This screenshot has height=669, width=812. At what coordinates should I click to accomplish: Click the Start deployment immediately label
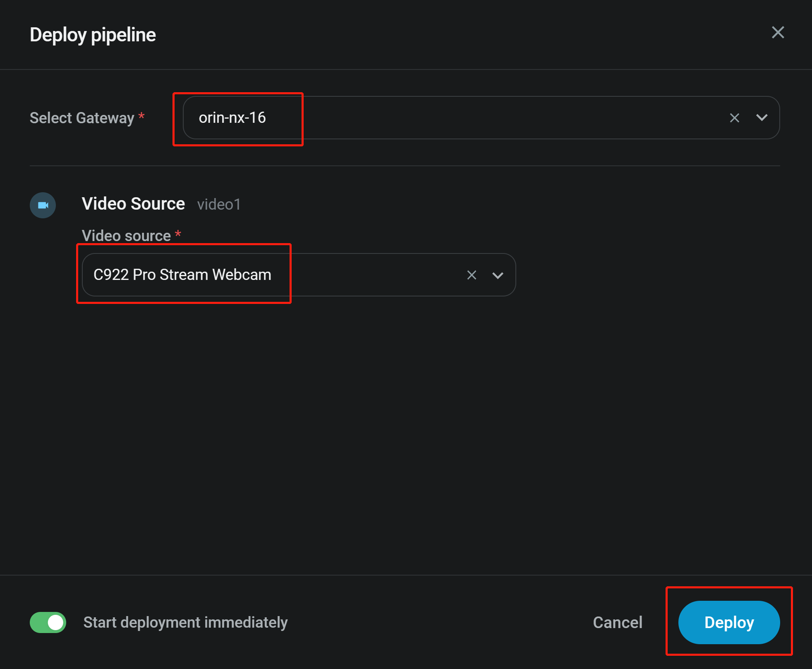pyautogui.click(x=185, y=622)
